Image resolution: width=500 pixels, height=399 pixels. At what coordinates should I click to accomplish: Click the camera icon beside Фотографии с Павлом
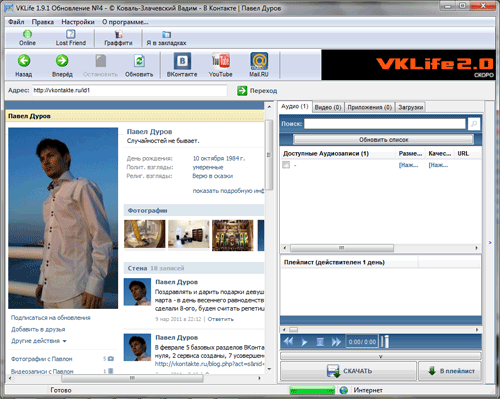pyautogui.click(x=111, y=359)
